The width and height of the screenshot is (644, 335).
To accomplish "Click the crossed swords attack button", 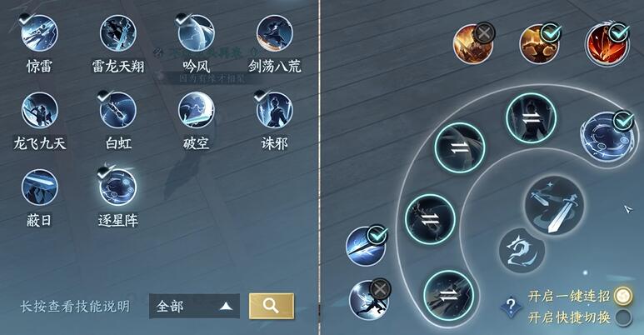I will [554, 207].
